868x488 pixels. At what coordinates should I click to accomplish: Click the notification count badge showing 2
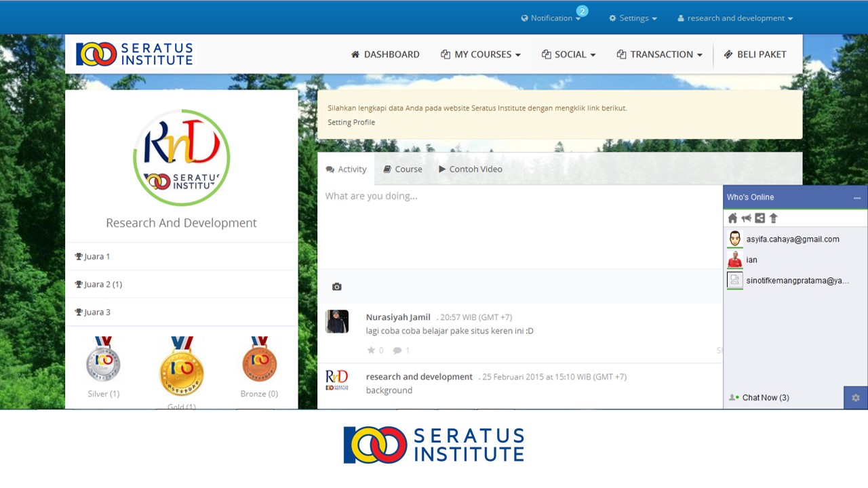[582, 11]
